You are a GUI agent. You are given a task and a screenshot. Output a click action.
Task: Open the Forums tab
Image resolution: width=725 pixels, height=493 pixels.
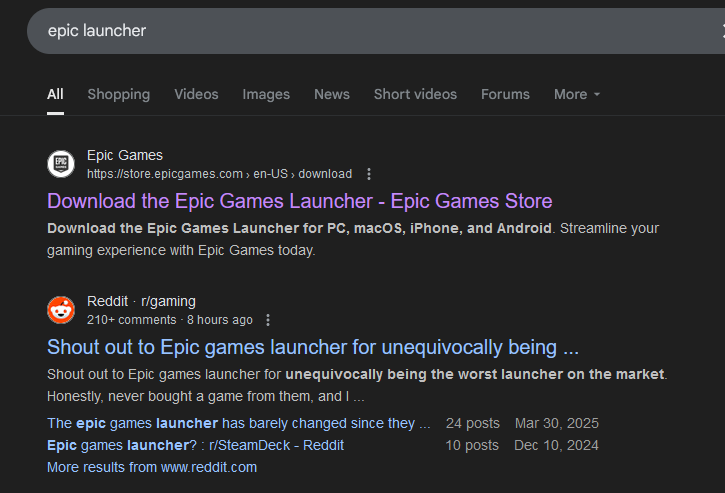pyautogui.click(x=505, y=94)
